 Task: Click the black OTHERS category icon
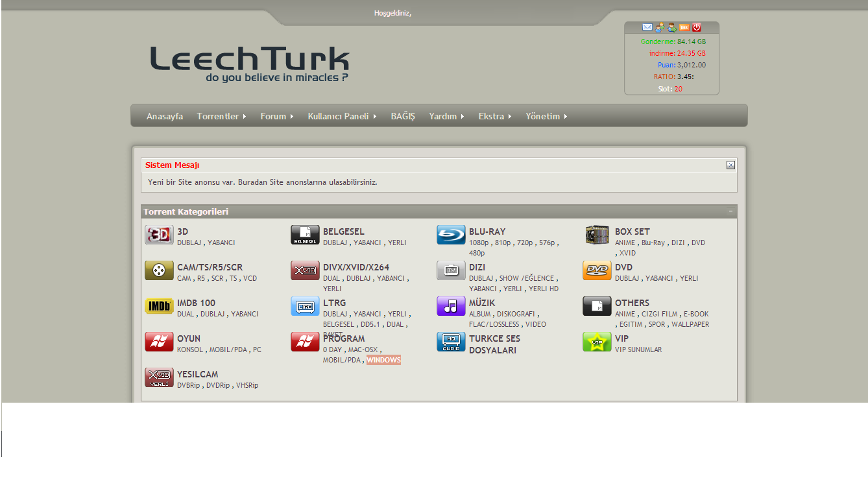(597, 306)
